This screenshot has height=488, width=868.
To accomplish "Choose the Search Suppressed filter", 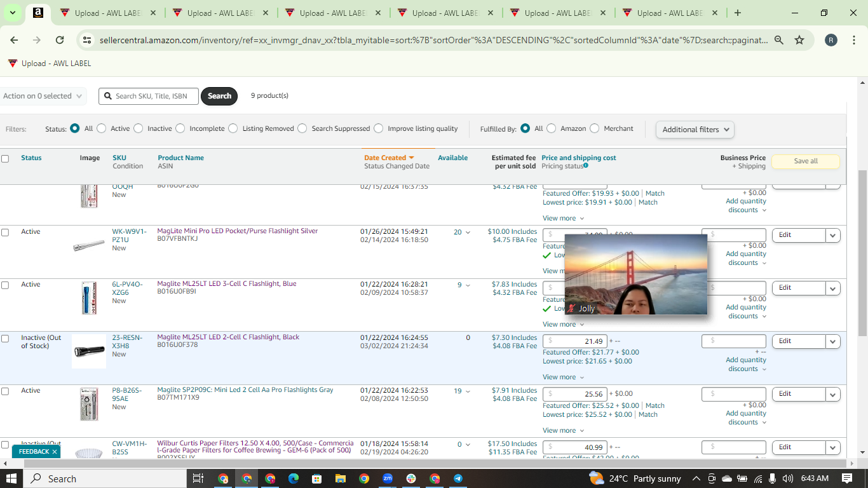I will click(302, 128).
